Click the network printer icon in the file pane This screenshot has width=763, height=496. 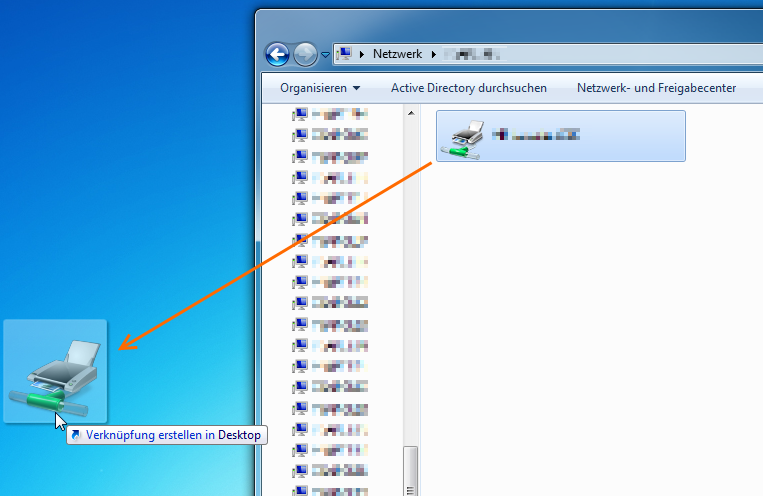(465, 136)
